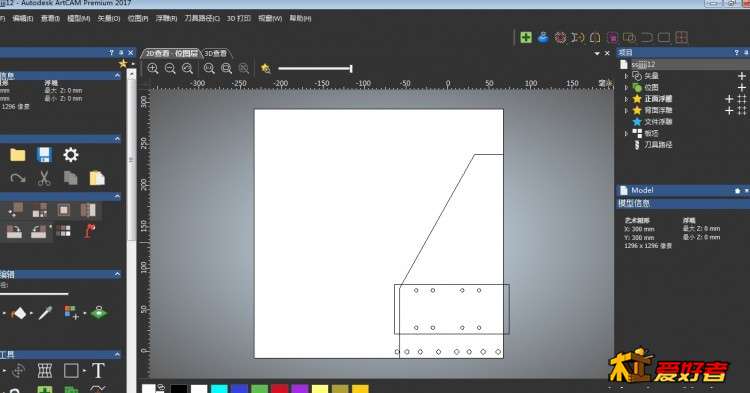Select the rectangle drawing tool
750x393 pixels.
71,371
